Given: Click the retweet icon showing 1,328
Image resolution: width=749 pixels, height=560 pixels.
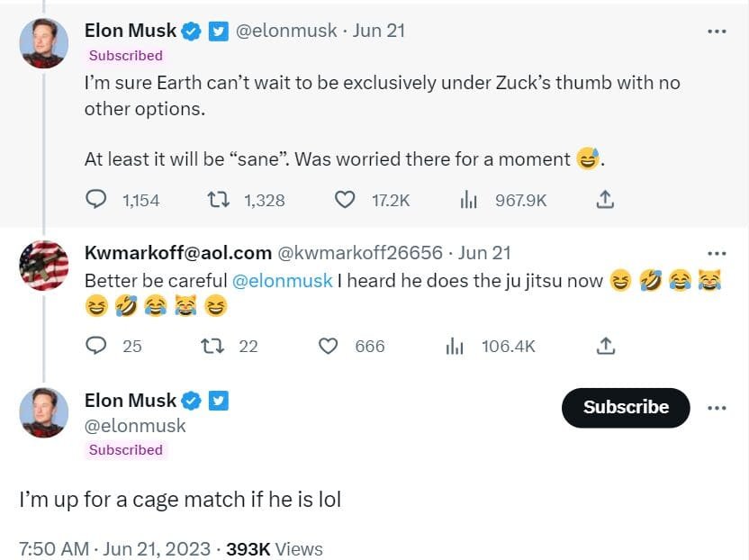Looking at the screenshot, I should [x=218, y=200].
